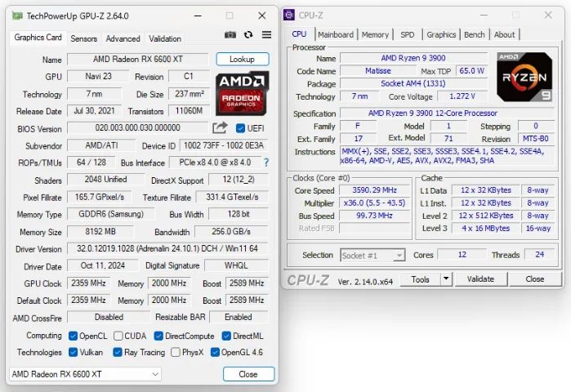Toggle the Vulkan checkbox
This screenshot has height=392, width=571.
pos(73,352)
